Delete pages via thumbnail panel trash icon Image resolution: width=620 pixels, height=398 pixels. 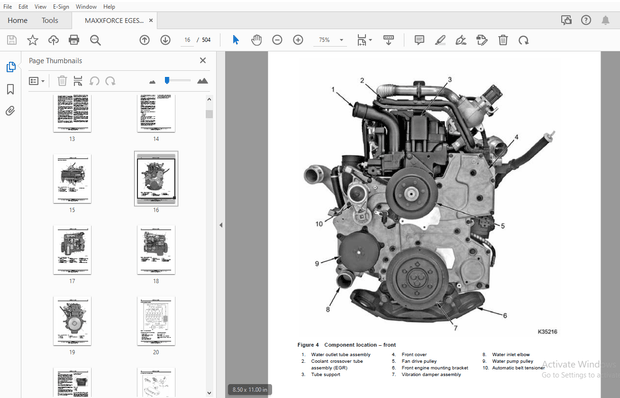(62, 81)
